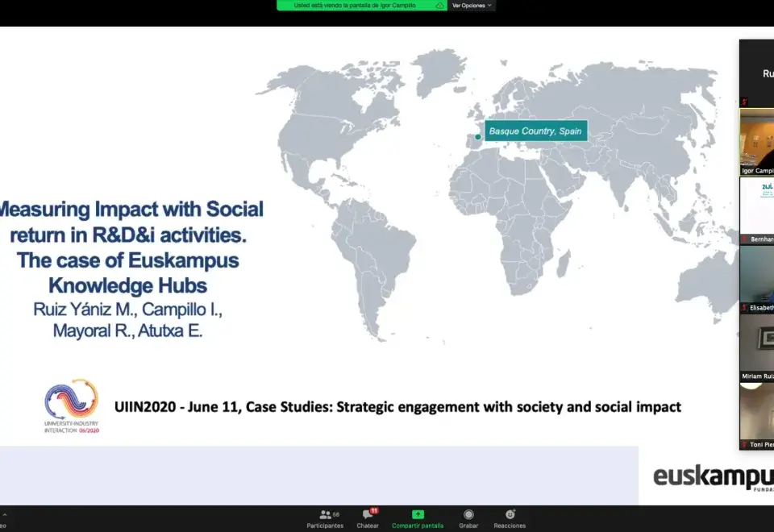Open the Chatear chat icon
774x532 pixels.
coord(368,515)
